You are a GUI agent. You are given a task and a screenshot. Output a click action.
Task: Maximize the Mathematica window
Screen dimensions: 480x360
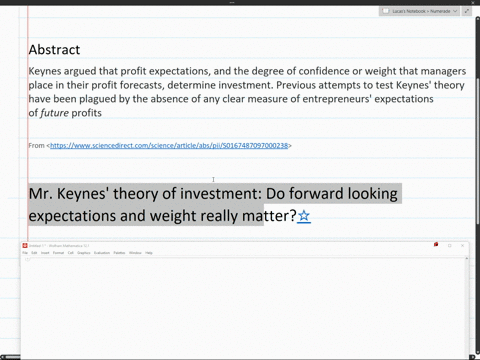point(449,246)
